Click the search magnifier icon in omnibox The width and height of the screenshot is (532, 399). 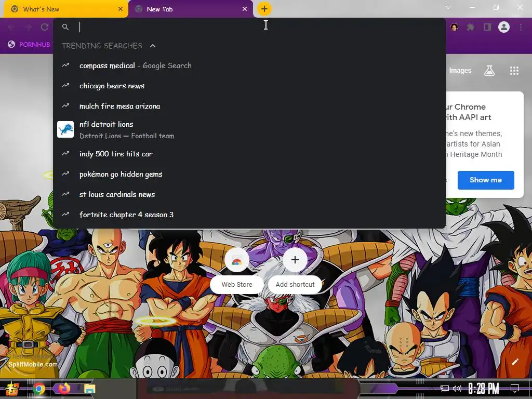click(x=65, y=27)
